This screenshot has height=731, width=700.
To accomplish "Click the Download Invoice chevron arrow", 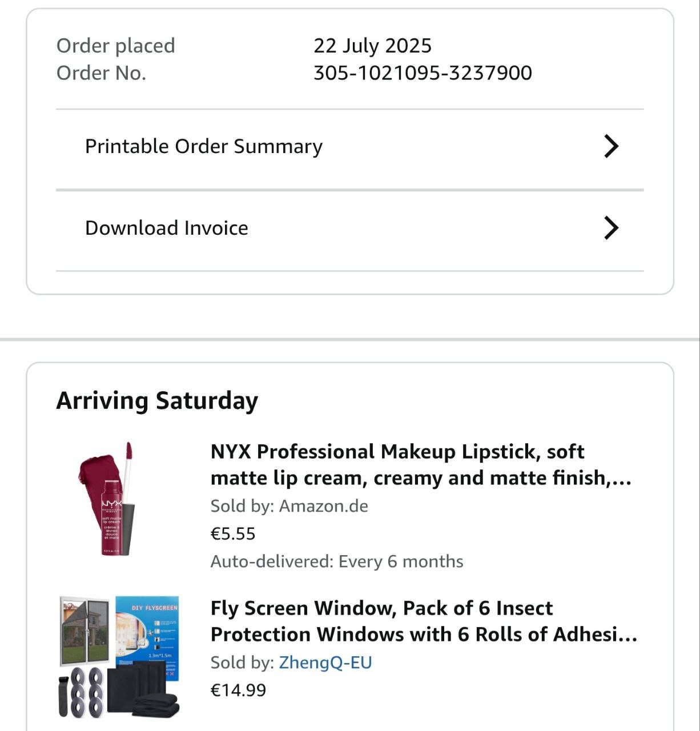I will [611, 228].
